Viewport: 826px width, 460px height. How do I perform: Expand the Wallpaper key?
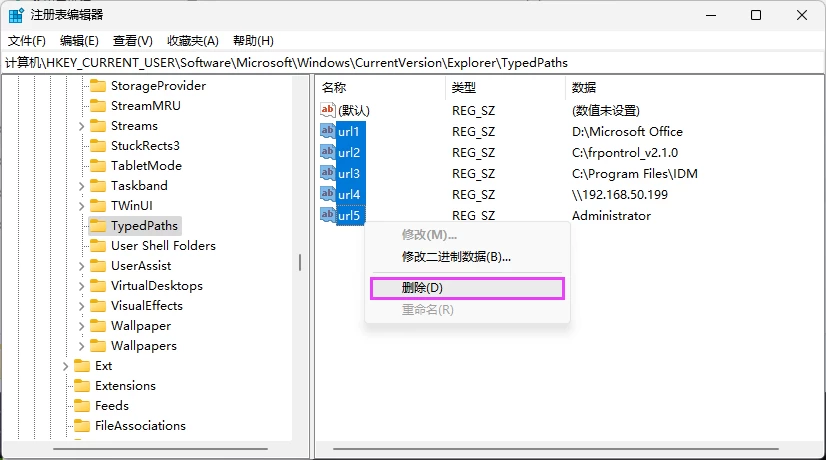pyautogui.click(x=81, y=326)
